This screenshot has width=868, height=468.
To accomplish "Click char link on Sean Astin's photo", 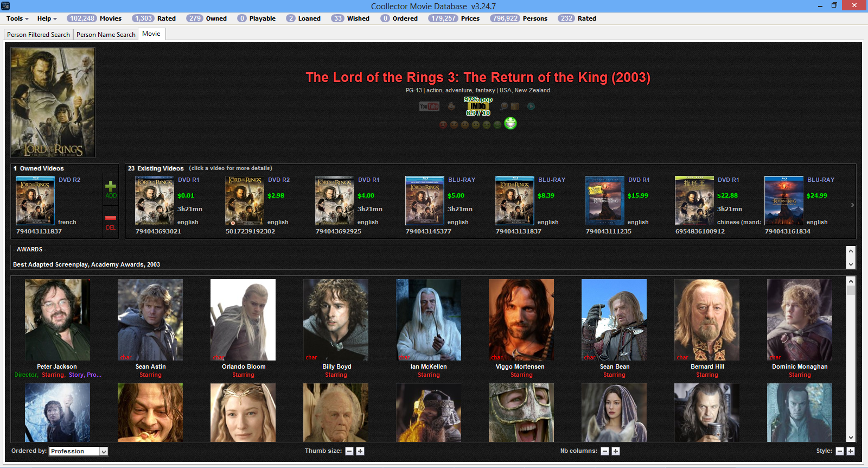I will [x=126, y=357].
